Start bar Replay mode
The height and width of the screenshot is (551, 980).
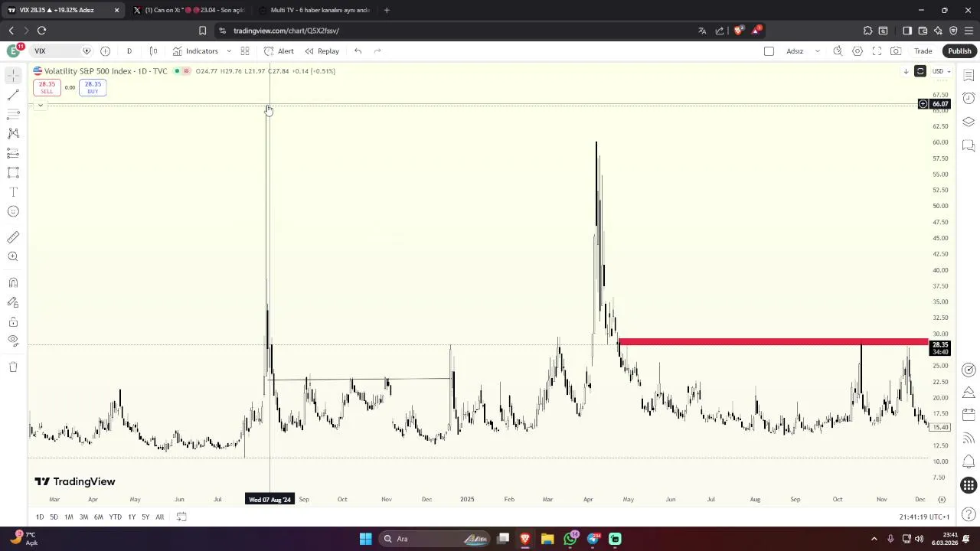322,51
